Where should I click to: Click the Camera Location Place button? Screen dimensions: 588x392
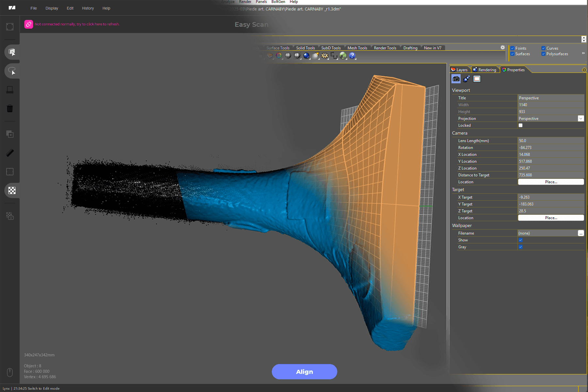pos(551,182)
